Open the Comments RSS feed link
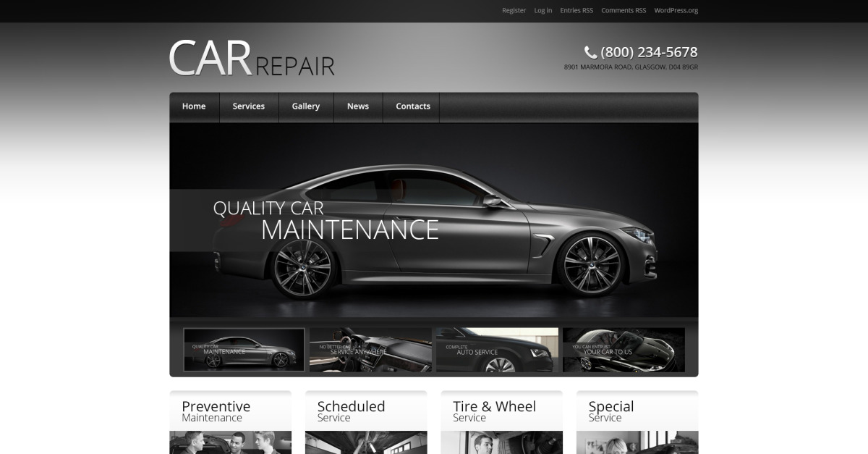Screen dimensions: 868x454 coord(624,11)
